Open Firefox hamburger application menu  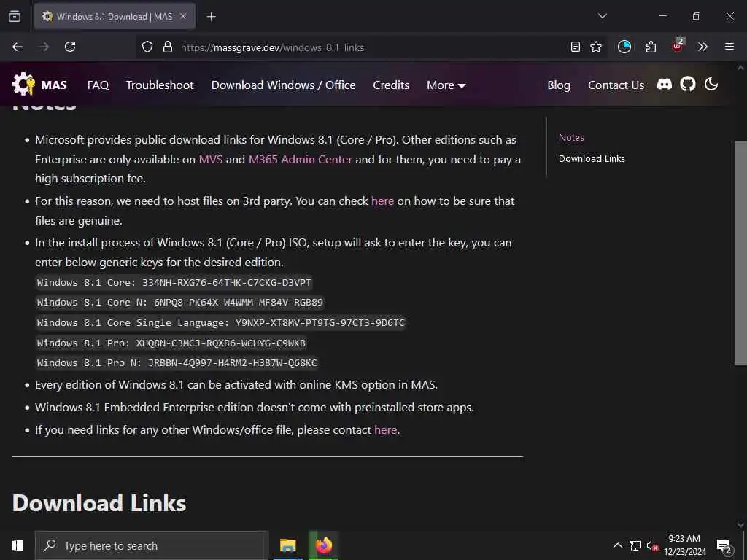[x=729, y=47]
